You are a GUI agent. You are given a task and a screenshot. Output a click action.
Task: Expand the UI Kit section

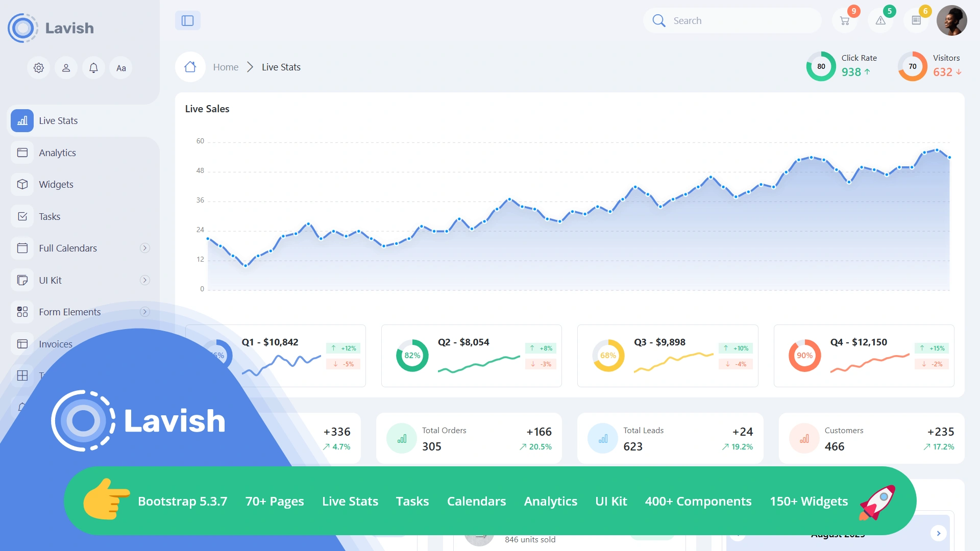pos(145,280)
